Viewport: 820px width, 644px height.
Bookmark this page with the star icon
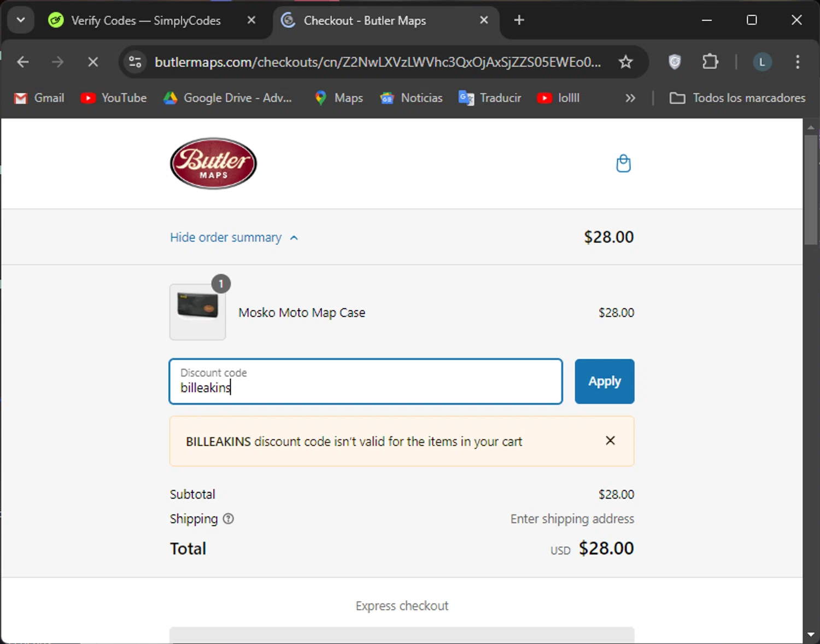pyautogui.click(x=625, y=62)
